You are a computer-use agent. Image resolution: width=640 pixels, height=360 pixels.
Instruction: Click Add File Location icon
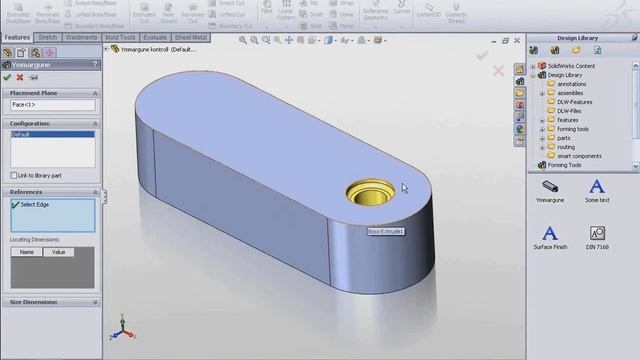coord(555,50)
